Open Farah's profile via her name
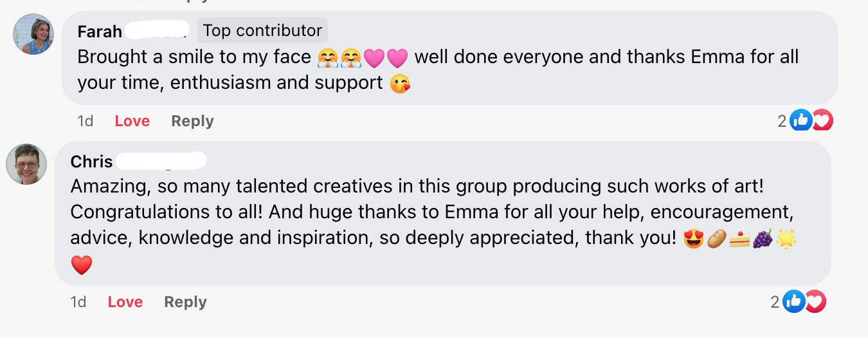Screen dimensions: 868x338 (100, 31)
